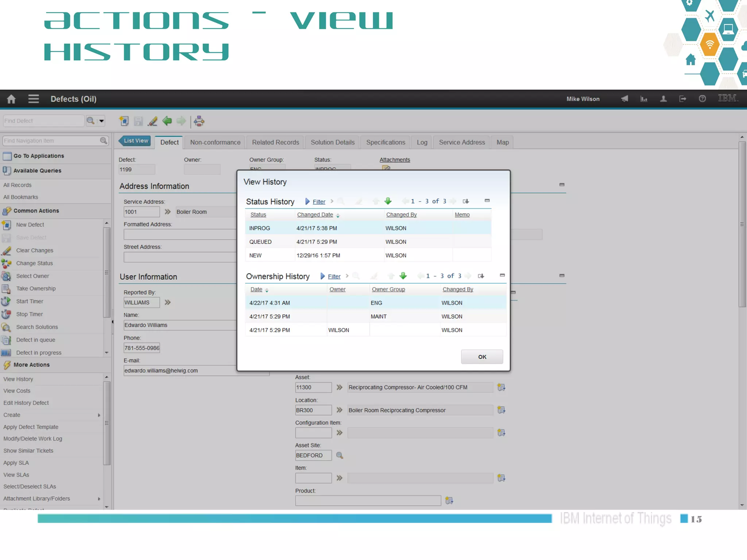Switch to the Service Address tab
747x560 pixels.
click(462, 142)
